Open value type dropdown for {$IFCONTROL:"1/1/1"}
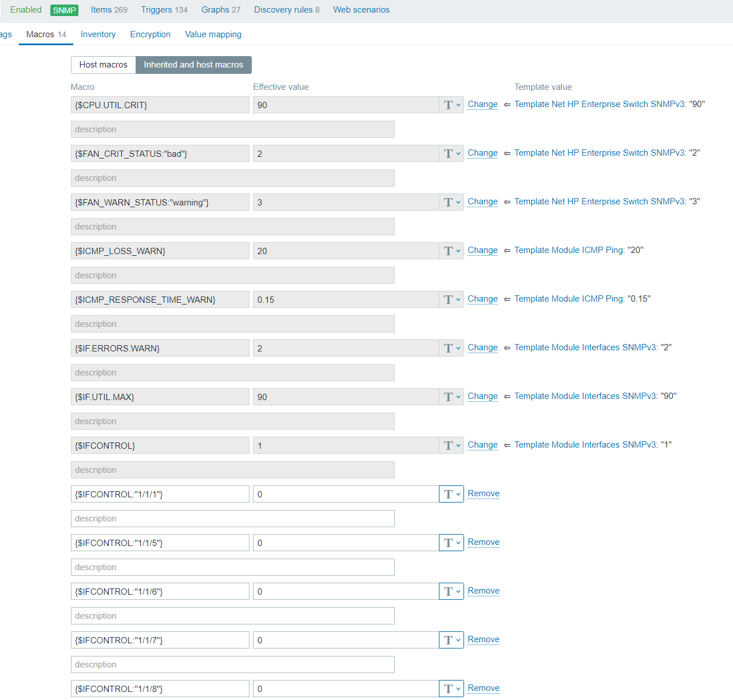 (451, 494)
